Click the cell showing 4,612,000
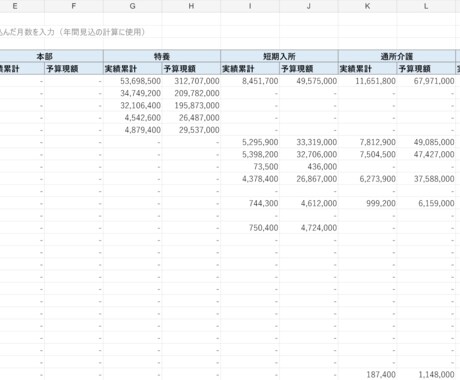The height and width of the screenshot is (380, 460). point(308,203)
